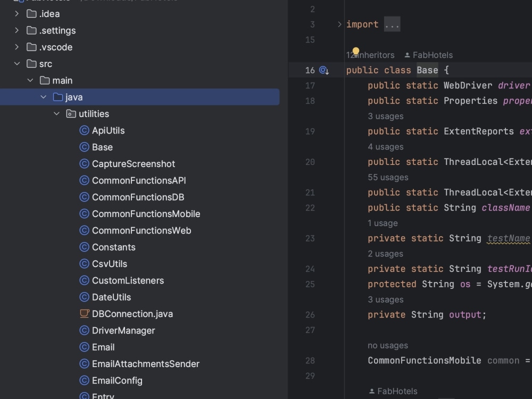Expand the .idea folder
532x399 pixels.
16,13
